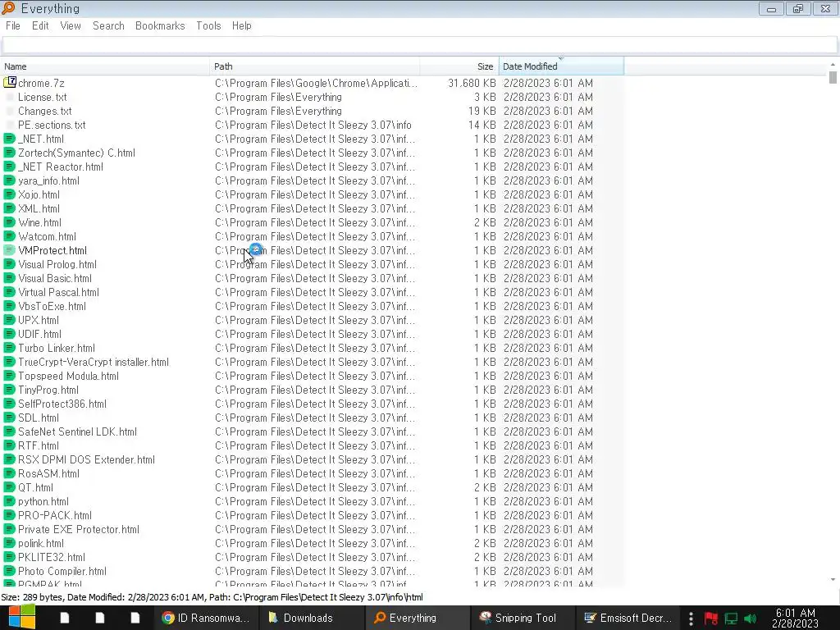Select Changes.txt file name
This screenshot has height=630, width=840.
point(44,111)
